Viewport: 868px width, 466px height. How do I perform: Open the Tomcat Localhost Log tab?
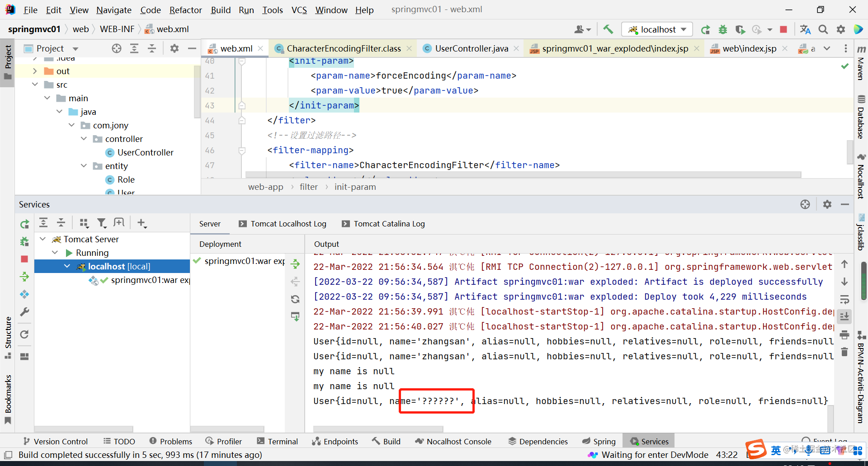283,224
